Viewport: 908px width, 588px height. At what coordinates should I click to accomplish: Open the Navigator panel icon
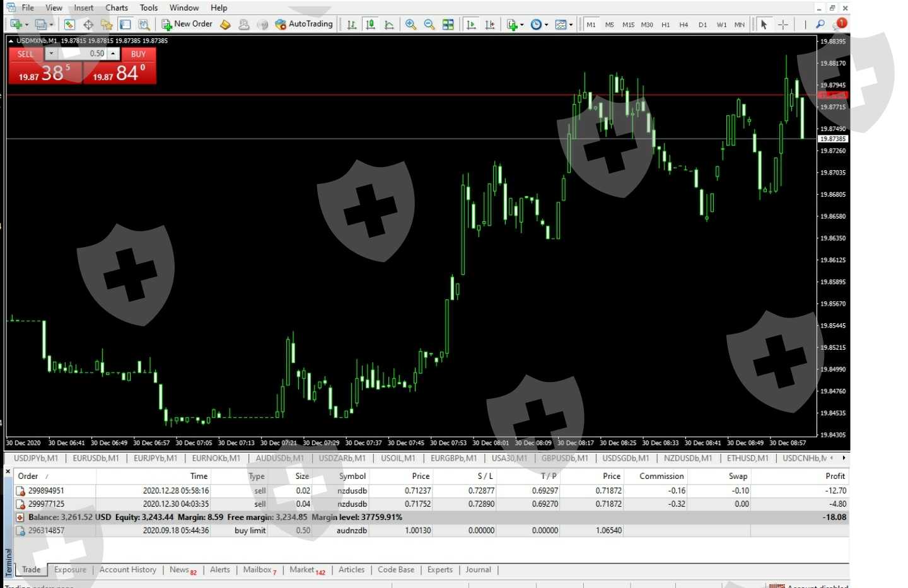(107, 25)
